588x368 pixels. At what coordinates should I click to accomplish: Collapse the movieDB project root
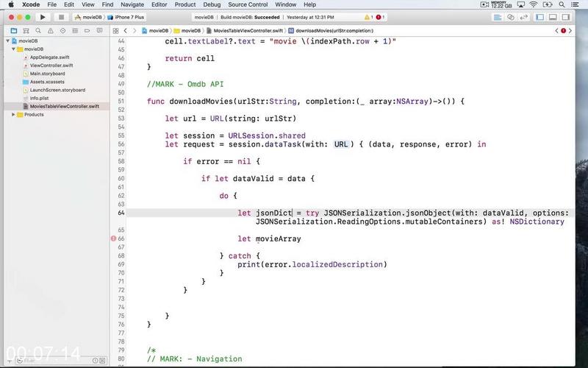click(x=7, y=41)
